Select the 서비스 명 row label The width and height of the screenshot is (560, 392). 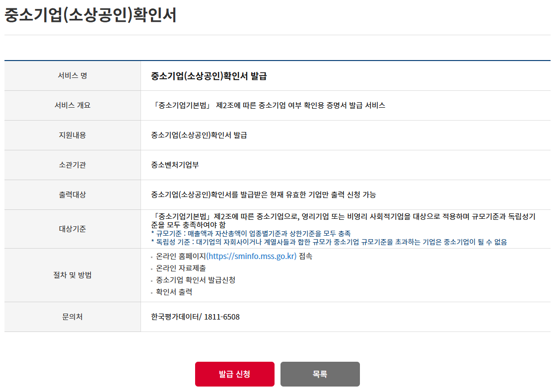pos(72,76)
